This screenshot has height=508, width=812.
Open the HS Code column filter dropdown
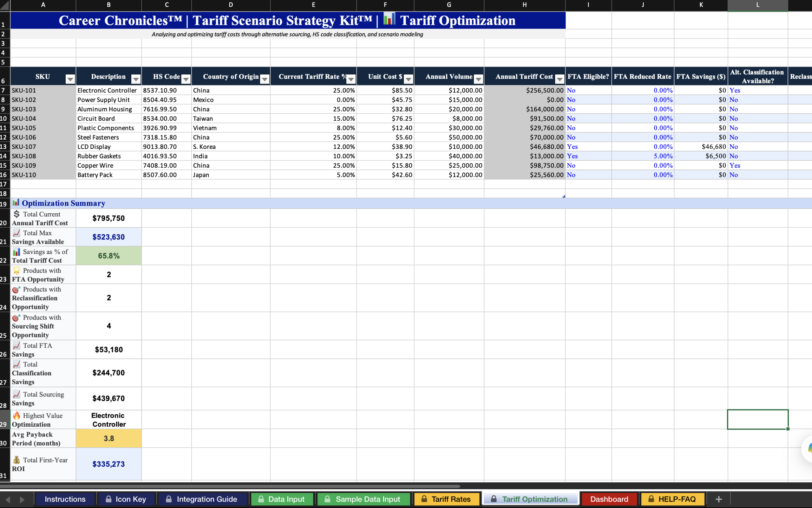[186, 79]
